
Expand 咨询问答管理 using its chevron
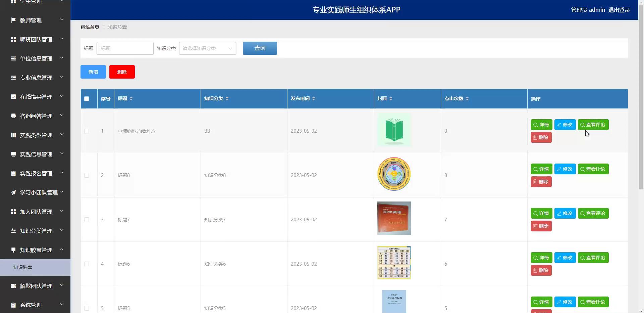[x=62, y=116]
